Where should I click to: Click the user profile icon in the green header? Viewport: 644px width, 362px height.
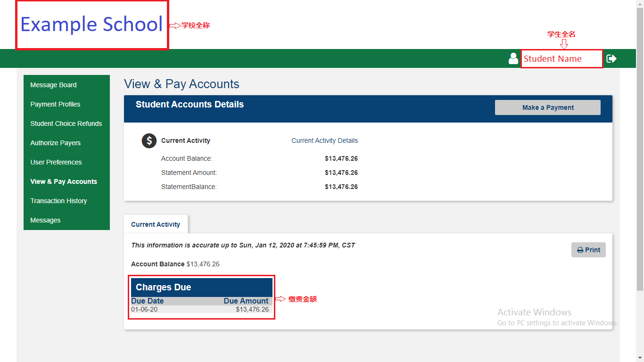513,58
